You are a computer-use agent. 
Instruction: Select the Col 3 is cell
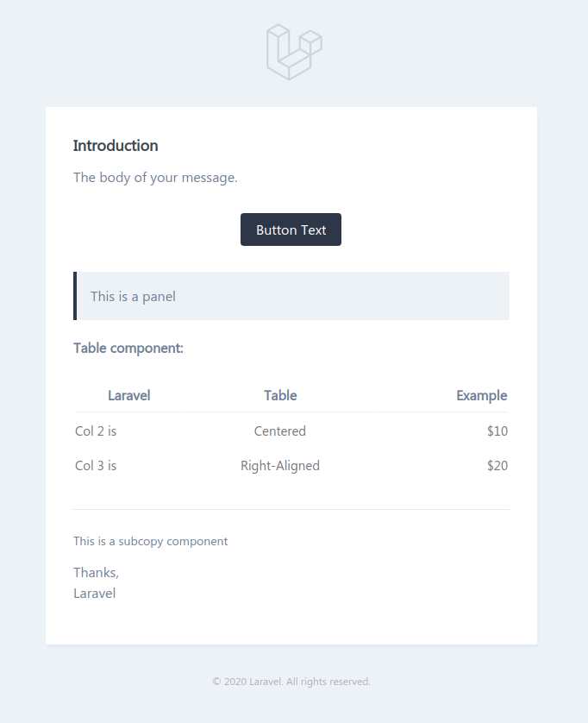coord(95,465)
